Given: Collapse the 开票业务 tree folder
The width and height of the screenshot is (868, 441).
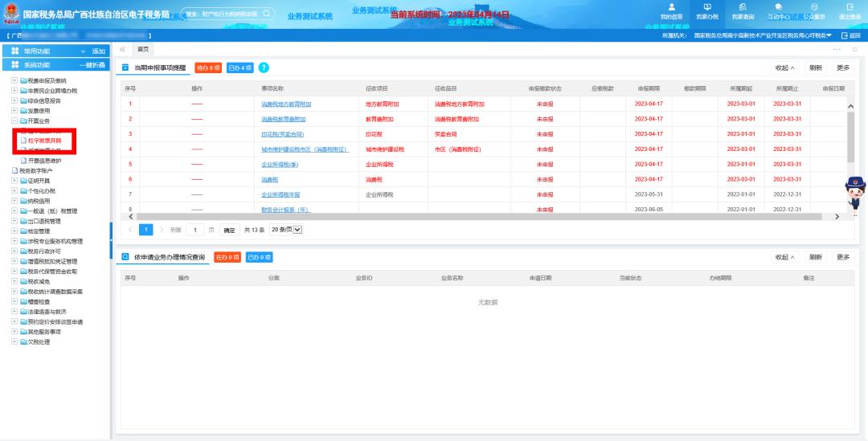Looking at the screenshot, I should 14,120.
